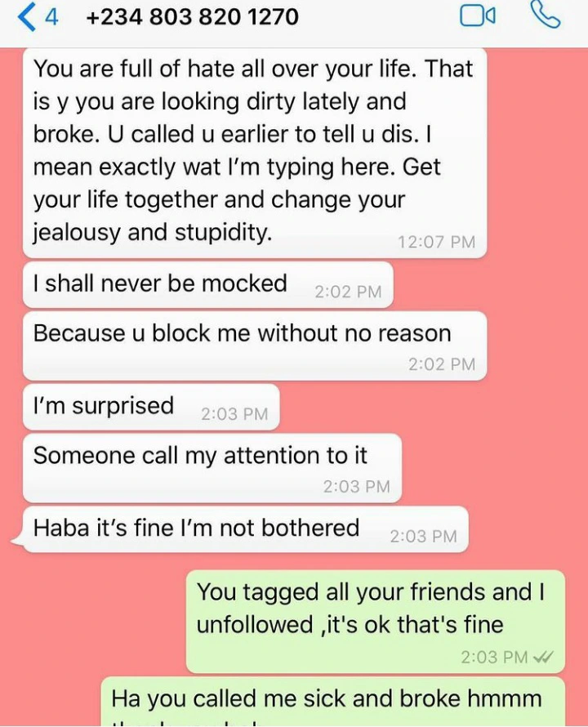The image size is (588, 727).
Task: Tap the 12:07 PM timestamp
Action: [436, 242]
